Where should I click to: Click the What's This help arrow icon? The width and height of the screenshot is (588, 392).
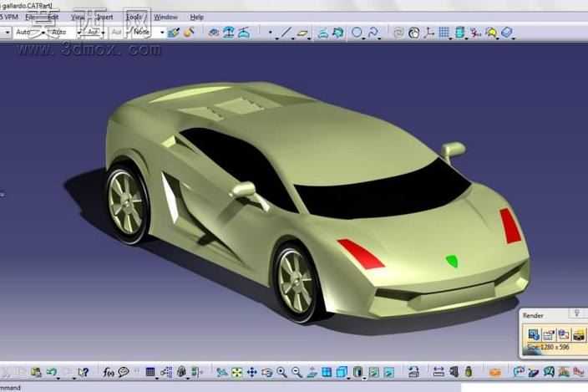84,372
